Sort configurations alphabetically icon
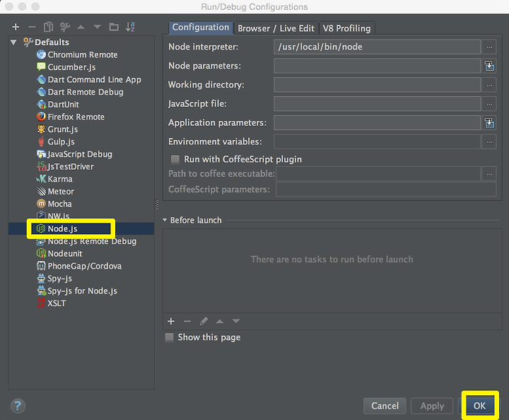The image size is (509, 420). click(x=130, y=27)
